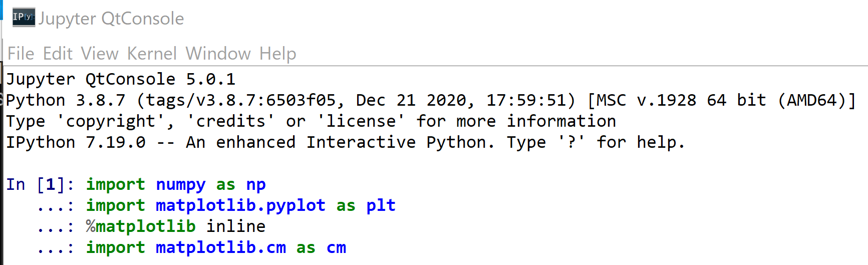
Task: Click the Python 3.8.7 version text
Action: point(65,101)
